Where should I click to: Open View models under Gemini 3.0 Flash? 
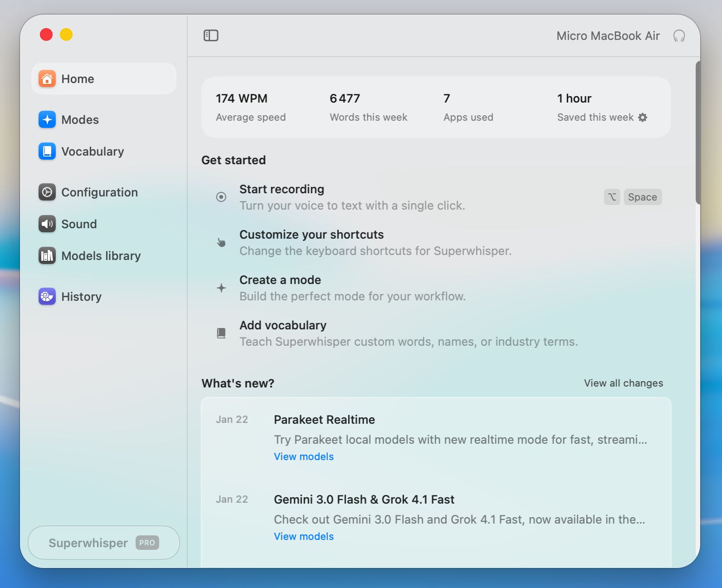pyautogui.click(x=303, y=537)
